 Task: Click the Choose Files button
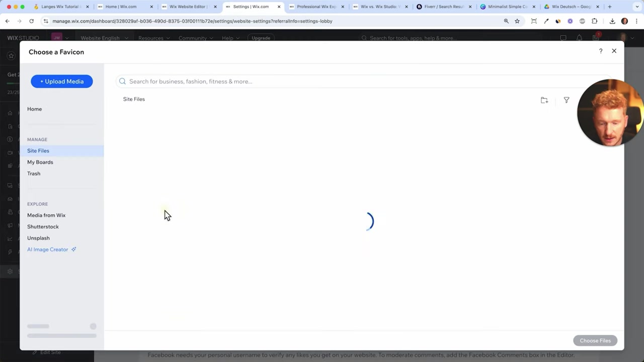coord(595,341)
